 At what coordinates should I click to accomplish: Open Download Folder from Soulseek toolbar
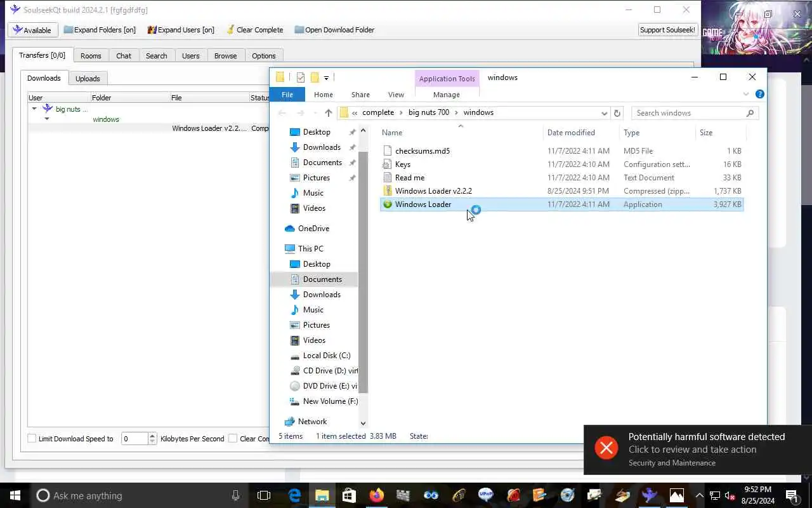point(334,30)
